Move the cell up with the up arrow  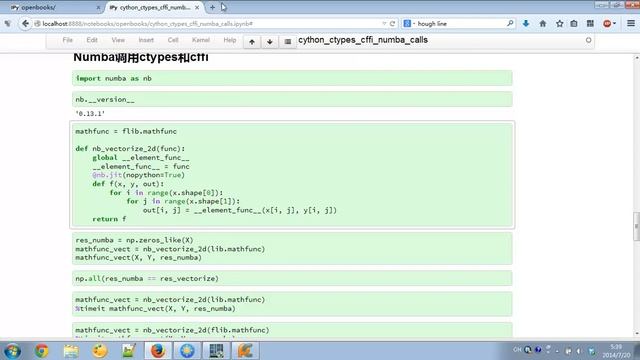[252, 42]
